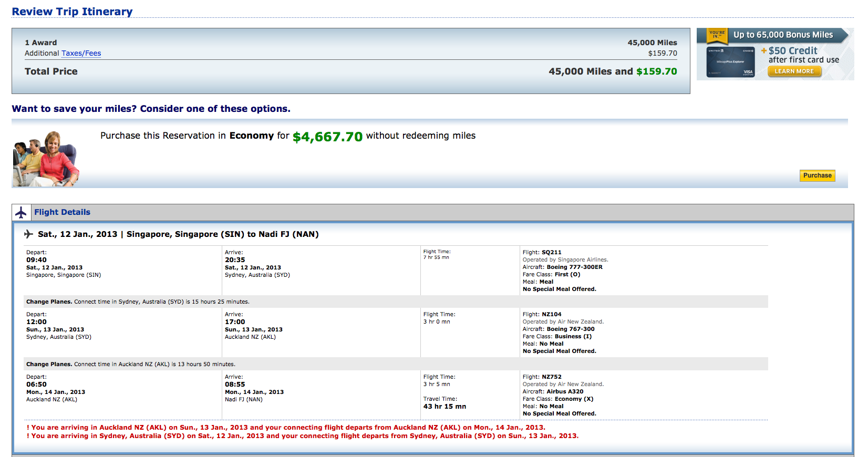Image resolution: width=868 pixels, height=457 pixels.
Task: Click the passengers photo thumbnail
Action: [x=46, y=159]
